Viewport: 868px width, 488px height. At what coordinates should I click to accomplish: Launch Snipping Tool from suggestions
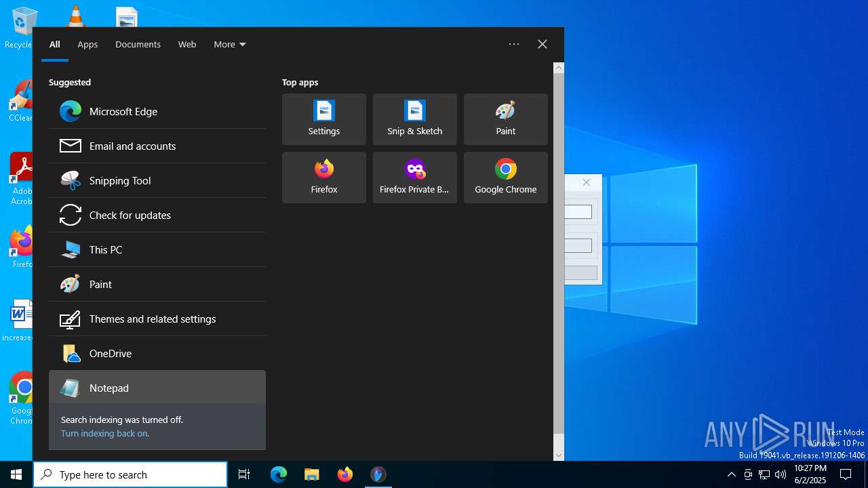[157, 180]
